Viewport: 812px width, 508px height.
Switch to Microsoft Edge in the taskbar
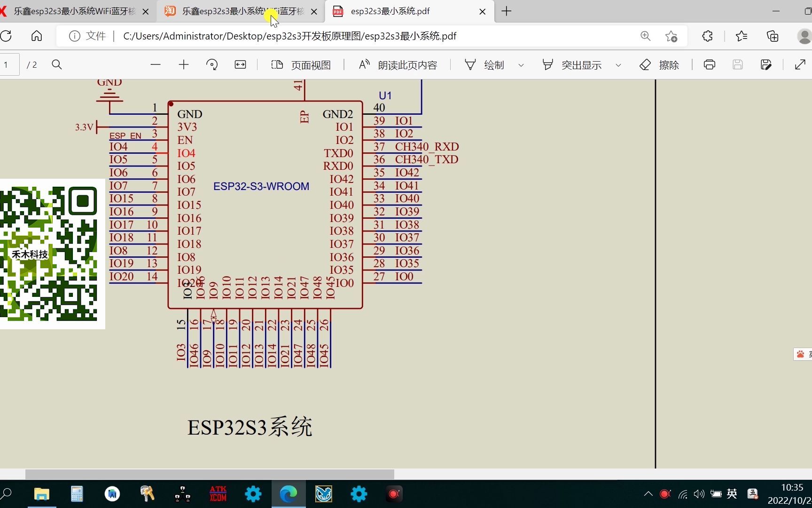tap(289, 494)
